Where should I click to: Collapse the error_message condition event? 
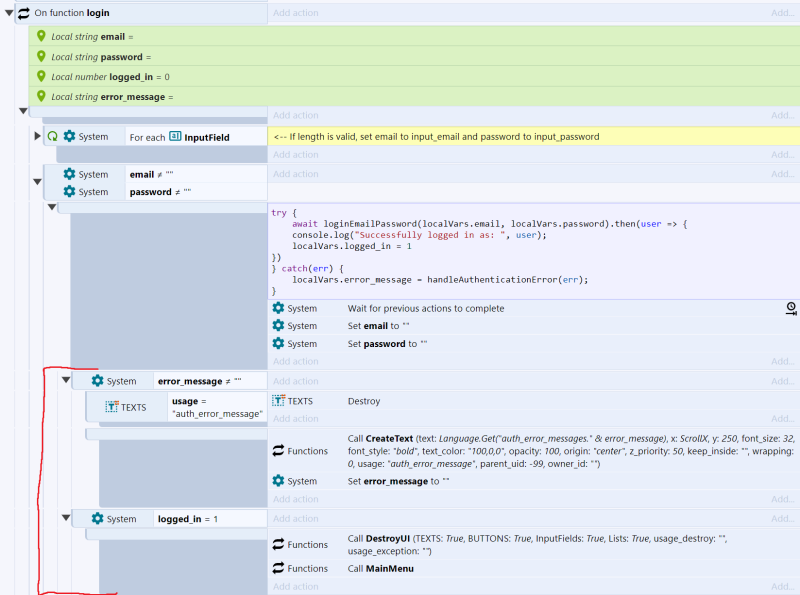66,380
